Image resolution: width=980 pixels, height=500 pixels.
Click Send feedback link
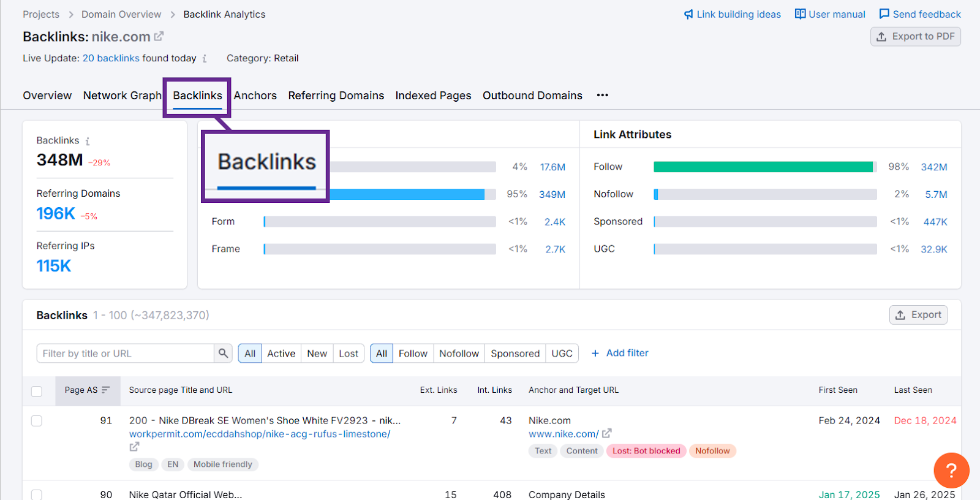click(920, 14)
